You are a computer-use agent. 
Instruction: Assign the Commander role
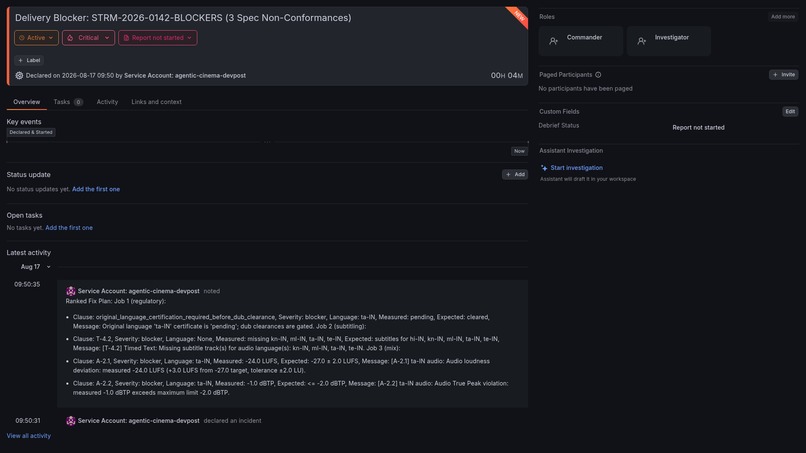pos(581,41)
